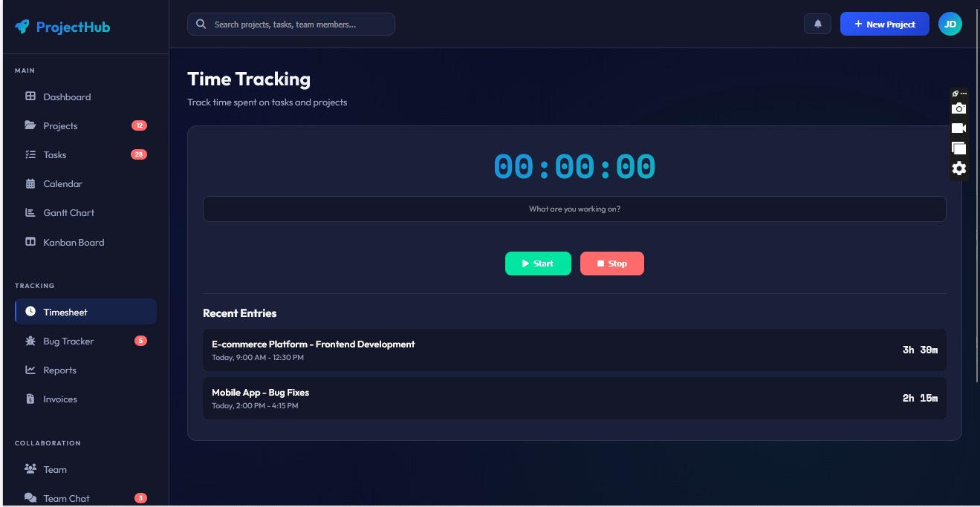The width and height of the screenshot is (980, 507).
Task: Focus the 'What are you working on?' field
Action: [x=574, y=209]
